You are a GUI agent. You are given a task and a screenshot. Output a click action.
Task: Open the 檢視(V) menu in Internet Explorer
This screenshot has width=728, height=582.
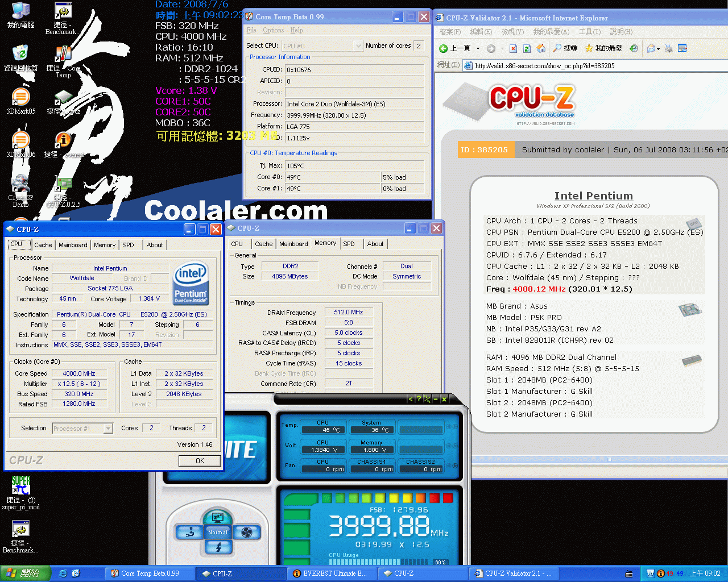[512, 32]
